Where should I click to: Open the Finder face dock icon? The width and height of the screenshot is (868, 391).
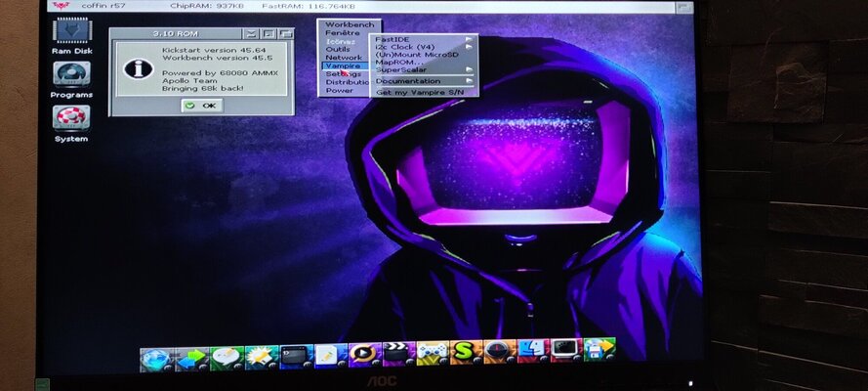click(x=532, y=354)
